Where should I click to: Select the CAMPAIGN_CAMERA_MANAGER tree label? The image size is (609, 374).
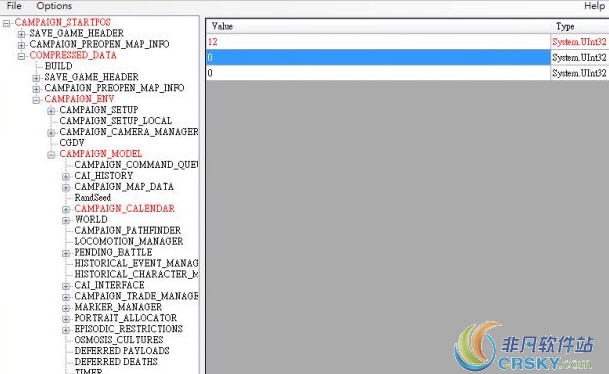(x=129, y=132)
